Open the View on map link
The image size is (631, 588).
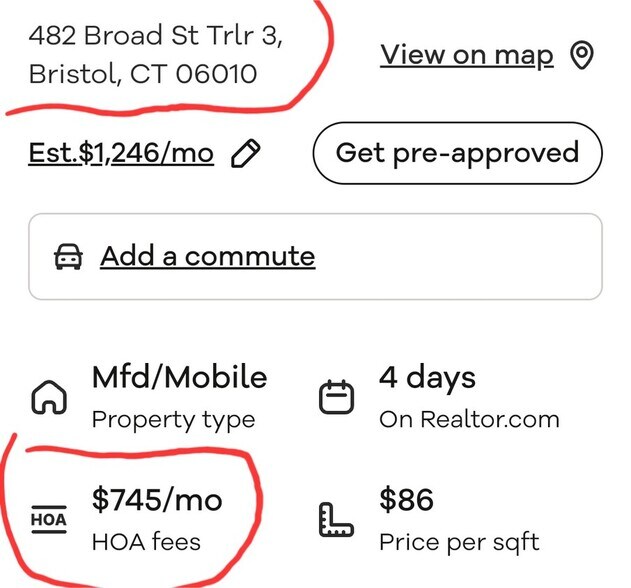(466, 55)
